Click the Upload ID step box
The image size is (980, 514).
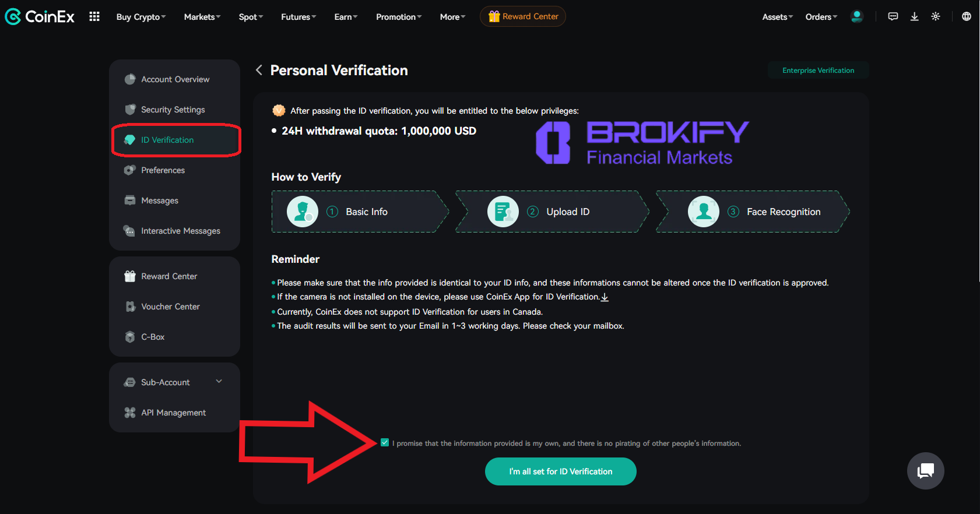point(552,212)
